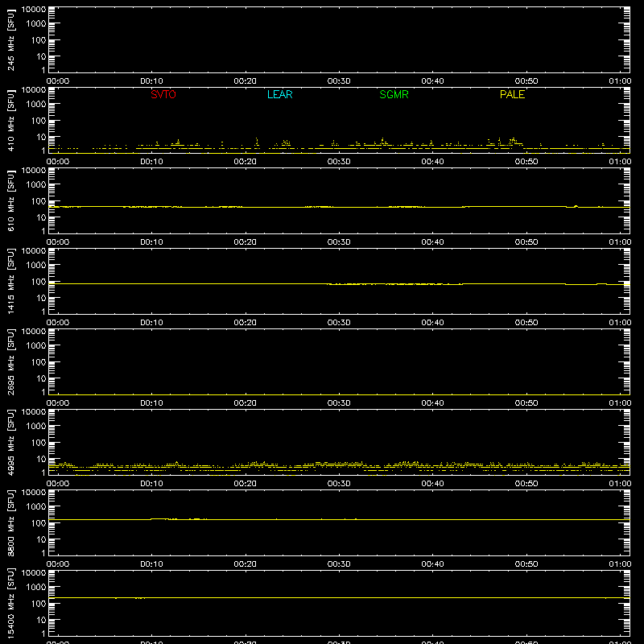Click the 100 y-tick on 15400 MHz panel
Viewport: 644px width, 644px height.
tap(39, 604)
